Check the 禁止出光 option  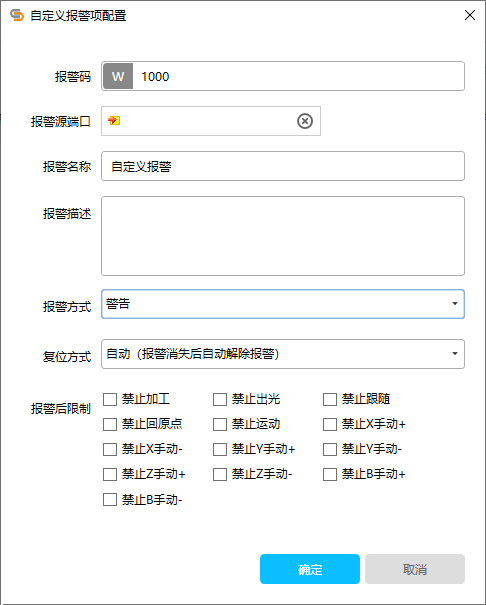click(x=220, y=399)
